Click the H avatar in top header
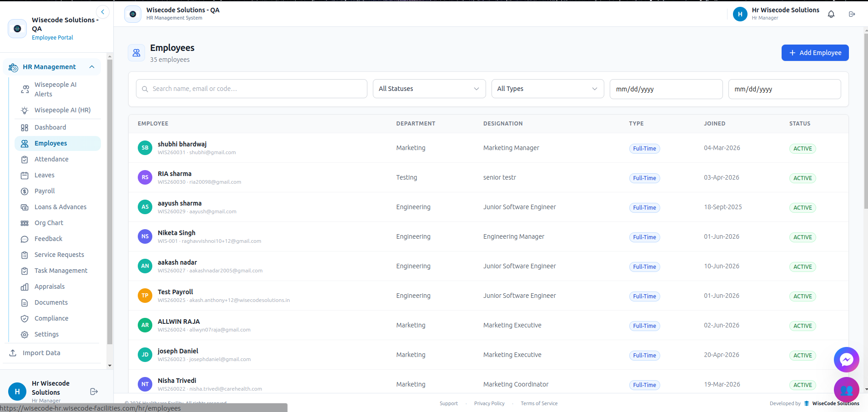Screen dimensions: 868x412 (740, 14)
